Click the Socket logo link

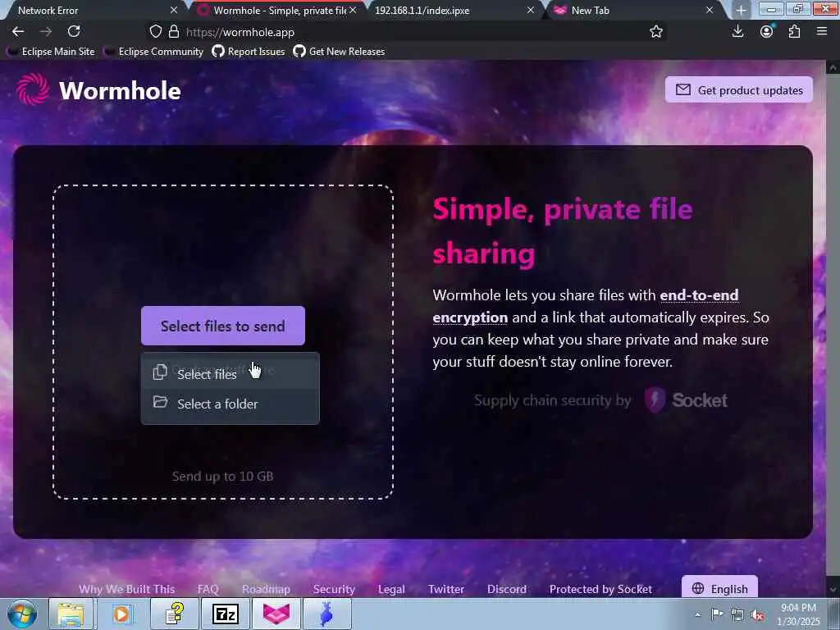click(686, 400)
